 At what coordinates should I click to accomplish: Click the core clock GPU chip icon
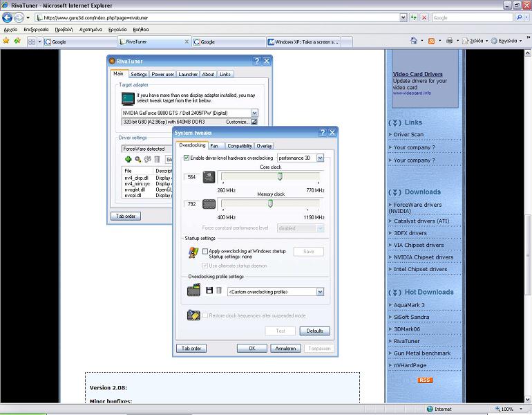coord(209,177)
